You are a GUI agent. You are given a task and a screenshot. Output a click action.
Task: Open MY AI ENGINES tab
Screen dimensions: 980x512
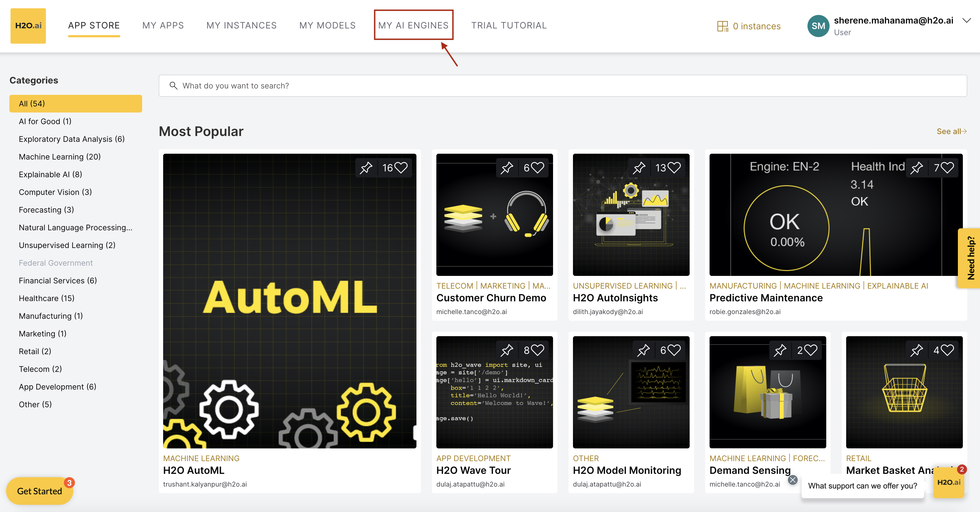(413, 25)
